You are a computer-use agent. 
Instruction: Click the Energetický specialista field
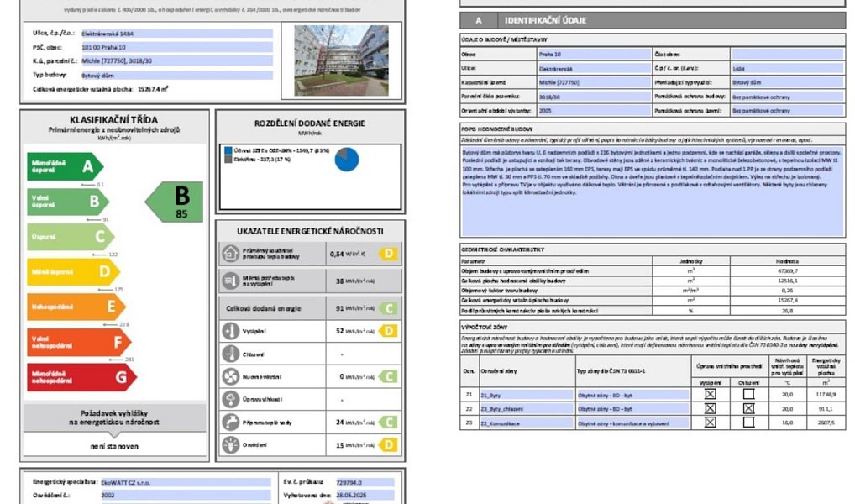tap(186, 482)
